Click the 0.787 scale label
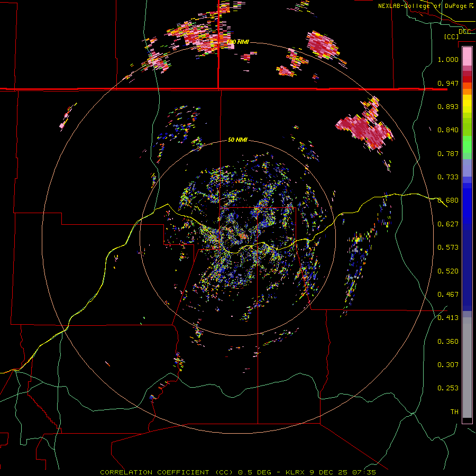Image resolution: width=476 pixels, height=476 pixels. click(x=448, y=153)
